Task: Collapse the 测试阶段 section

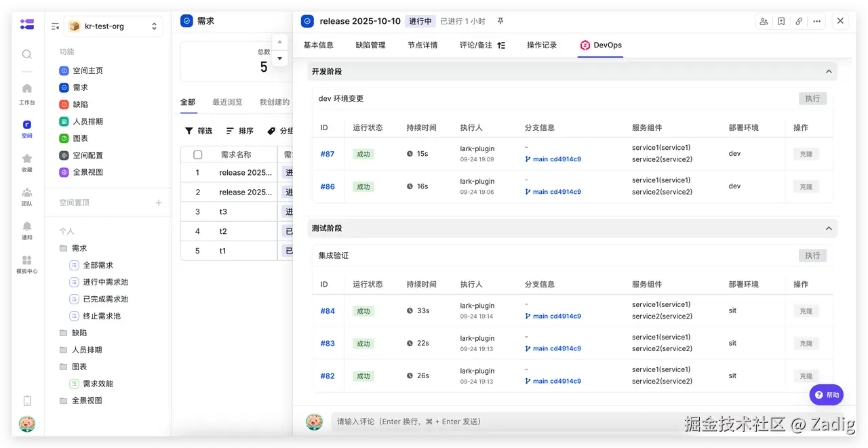Action: [x=828, y=228]
